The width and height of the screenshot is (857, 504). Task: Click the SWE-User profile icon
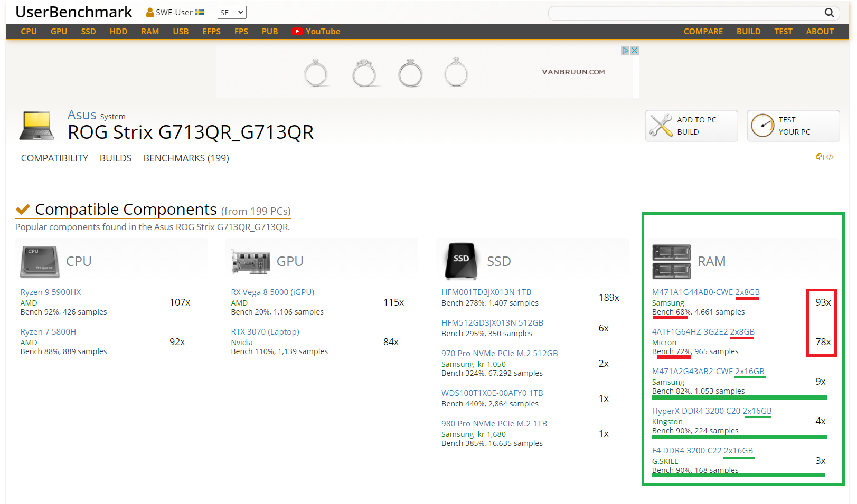(150, 13)
